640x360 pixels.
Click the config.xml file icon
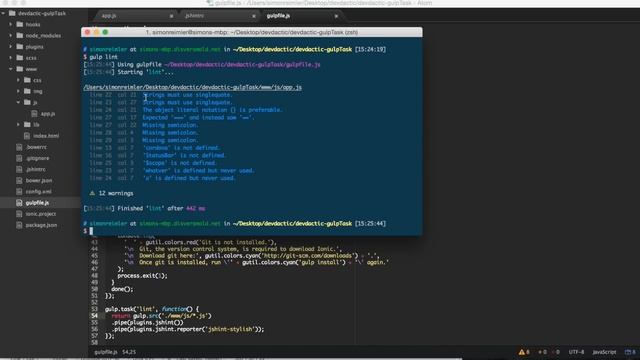(19, 191)
